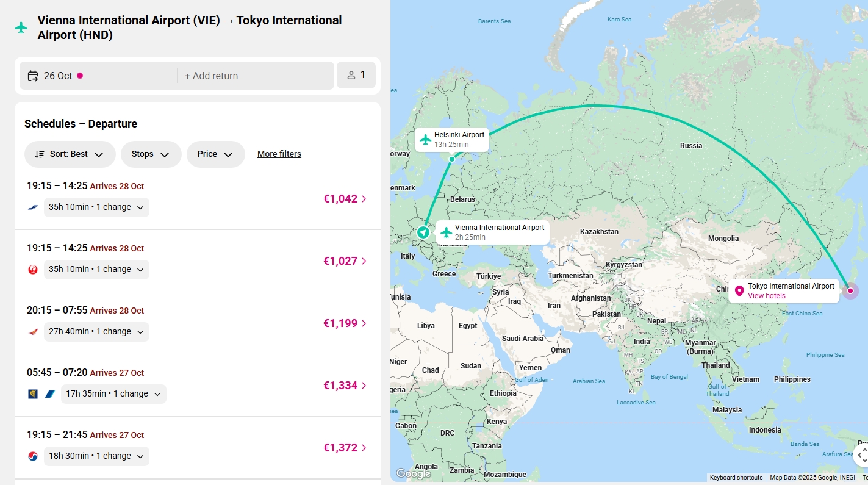Select the €1,042 fare price
Screen dimensions: 868x485
click(340, 199)
